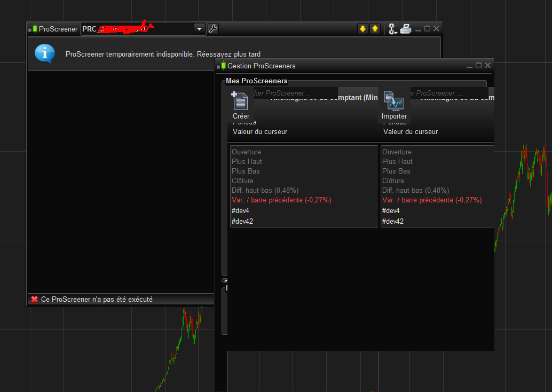The image size is (552, 392).
Task: Click the ProScreener window candlestick title icon
Action: tap(33, 29)
